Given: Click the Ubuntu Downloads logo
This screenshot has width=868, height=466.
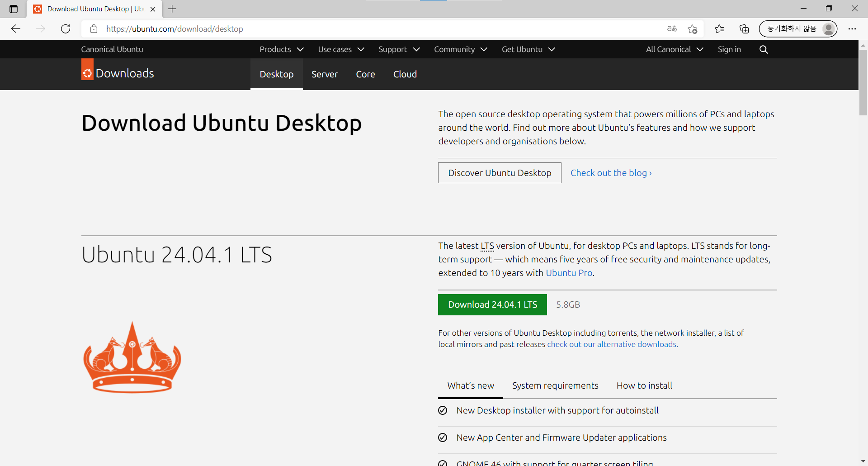Looking at the screenshot, I should 118,73.
